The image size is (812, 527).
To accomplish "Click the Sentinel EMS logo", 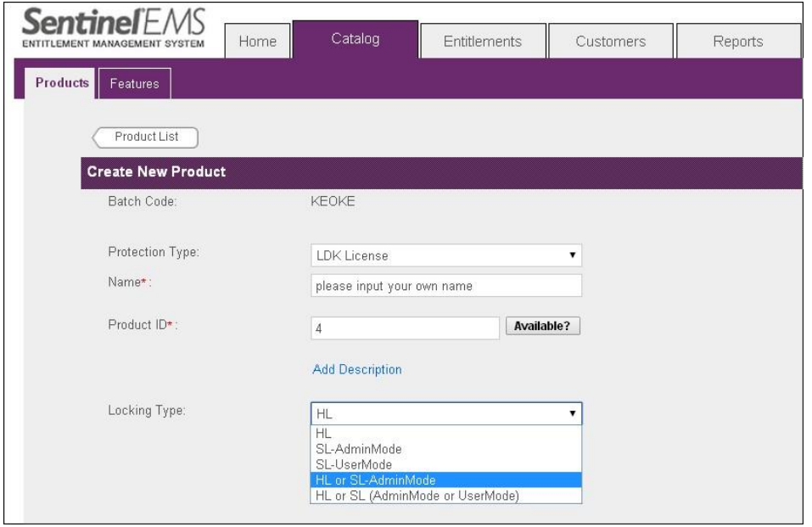I will (x=113, y=30).
